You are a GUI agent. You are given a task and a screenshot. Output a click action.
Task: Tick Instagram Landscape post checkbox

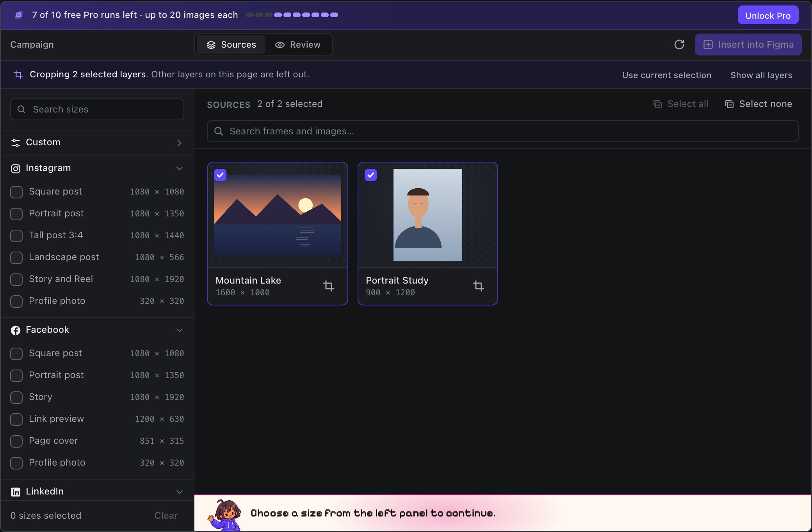(x=16, y=257)
